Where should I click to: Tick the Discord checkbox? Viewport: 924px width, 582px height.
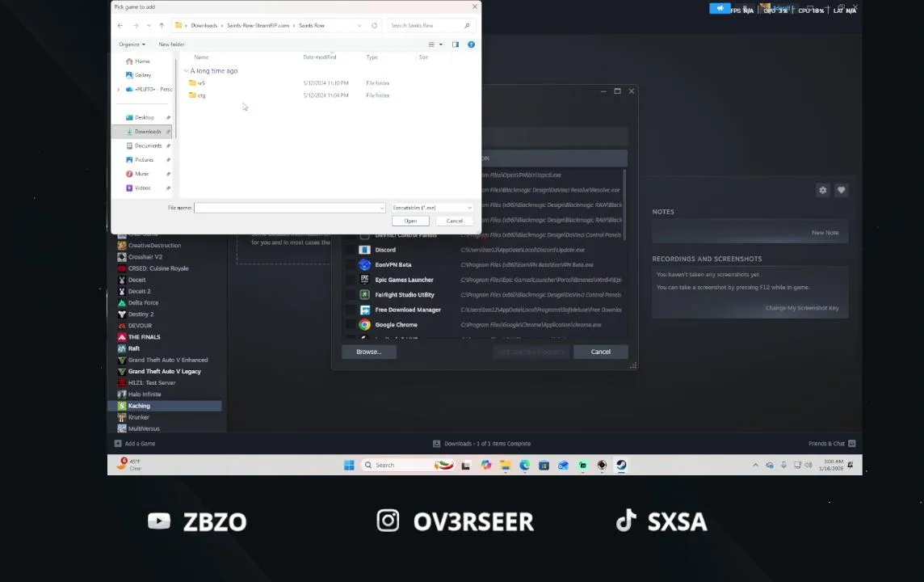[350, 250]
